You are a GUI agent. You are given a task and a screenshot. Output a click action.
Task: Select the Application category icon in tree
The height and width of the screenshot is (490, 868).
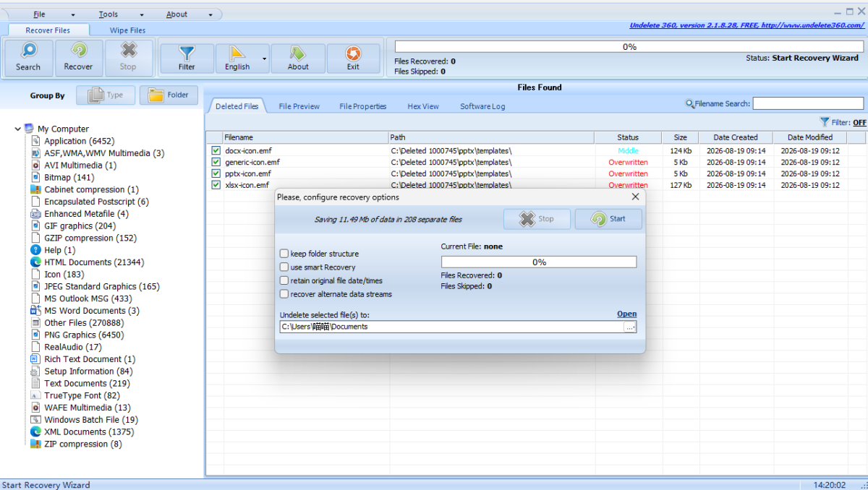click(36, 141)
